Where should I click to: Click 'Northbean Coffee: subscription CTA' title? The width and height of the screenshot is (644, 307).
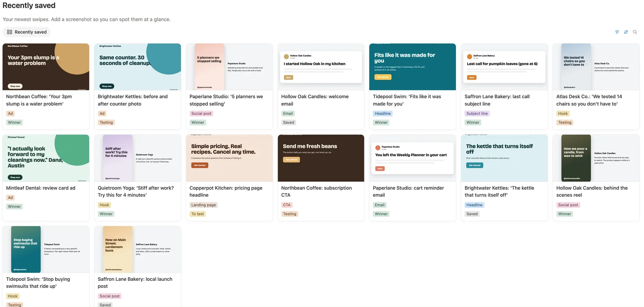click(316, 192)
